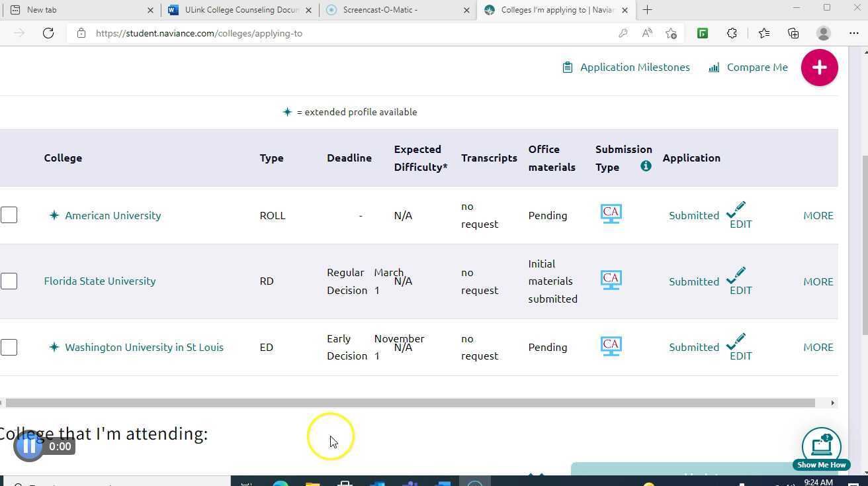Screen dimensions: 868x486
Task: Click the Office materials column header
Action: click(x=552, y=158)
